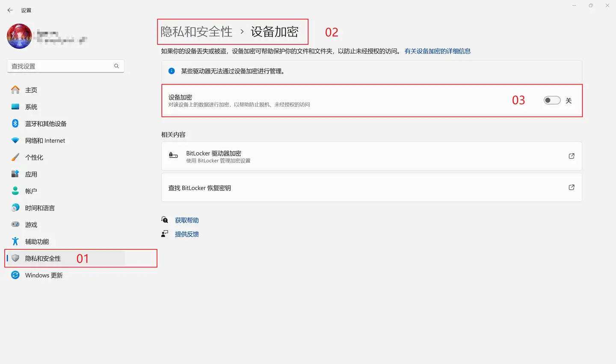Screen dimensions: 616x364
Task: Click the 获取帮助 link
Action: point(187,220)
